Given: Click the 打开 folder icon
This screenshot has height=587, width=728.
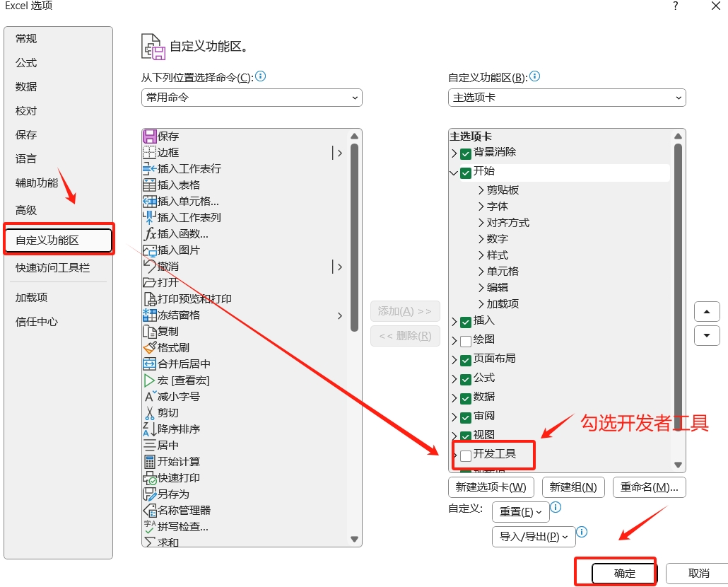Looking at the screenshot, I should tap(150, 282).
